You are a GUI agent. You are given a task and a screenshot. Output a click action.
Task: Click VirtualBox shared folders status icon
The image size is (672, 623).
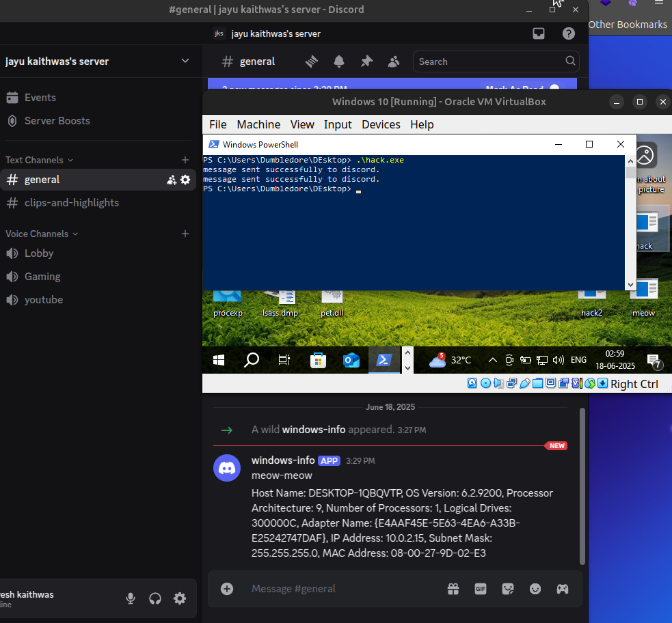pos(537,383)
